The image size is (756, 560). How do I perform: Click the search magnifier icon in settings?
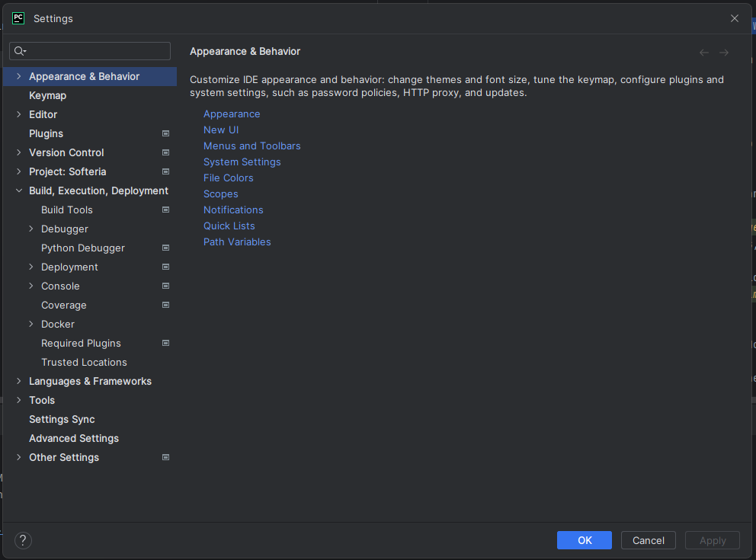pyautogui.click(x=20, y=51)
